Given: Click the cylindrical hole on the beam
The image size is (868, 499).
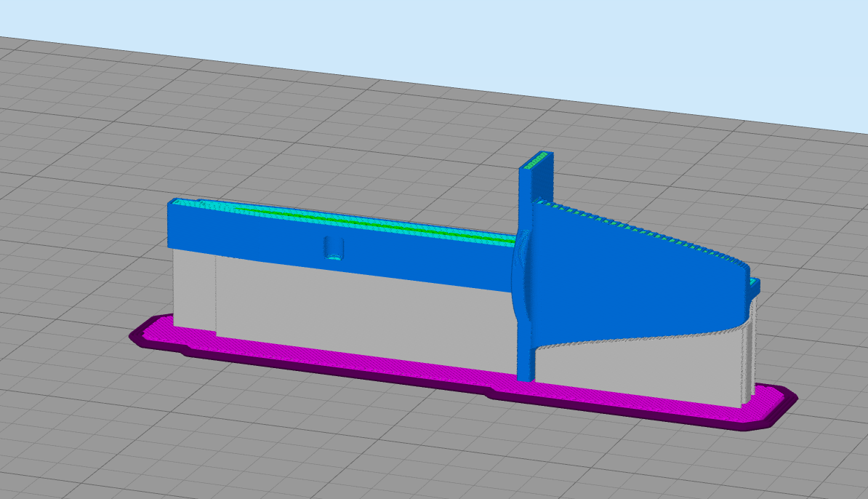Looking at the screenshot, I should click(333, 247).
